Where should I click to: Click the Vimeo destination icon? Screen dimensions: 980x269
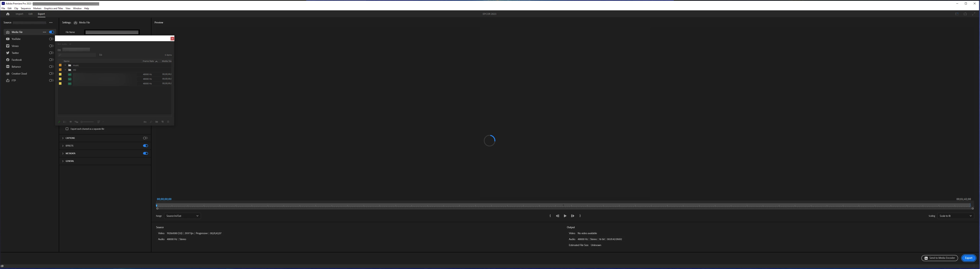[8, 46]
